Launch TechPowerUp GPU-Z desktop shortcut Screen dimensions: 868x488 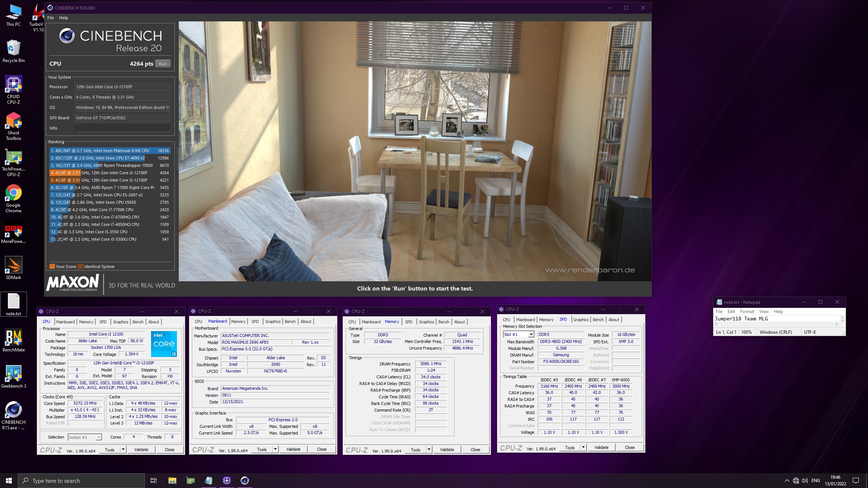point(13,162)
